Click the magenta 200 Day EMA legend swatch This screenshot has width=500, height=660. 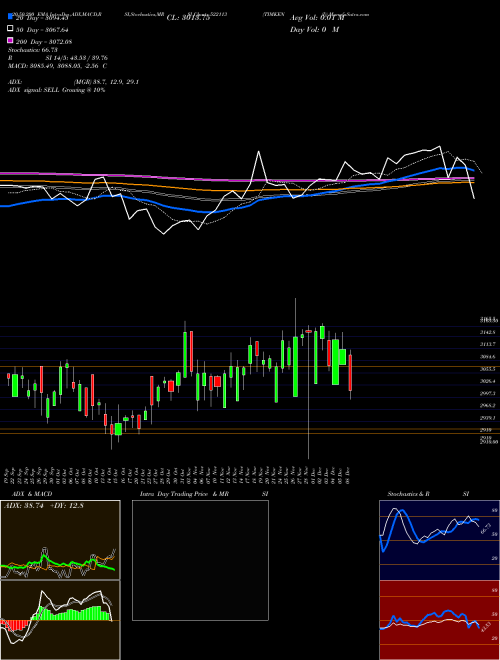[10, 40]
